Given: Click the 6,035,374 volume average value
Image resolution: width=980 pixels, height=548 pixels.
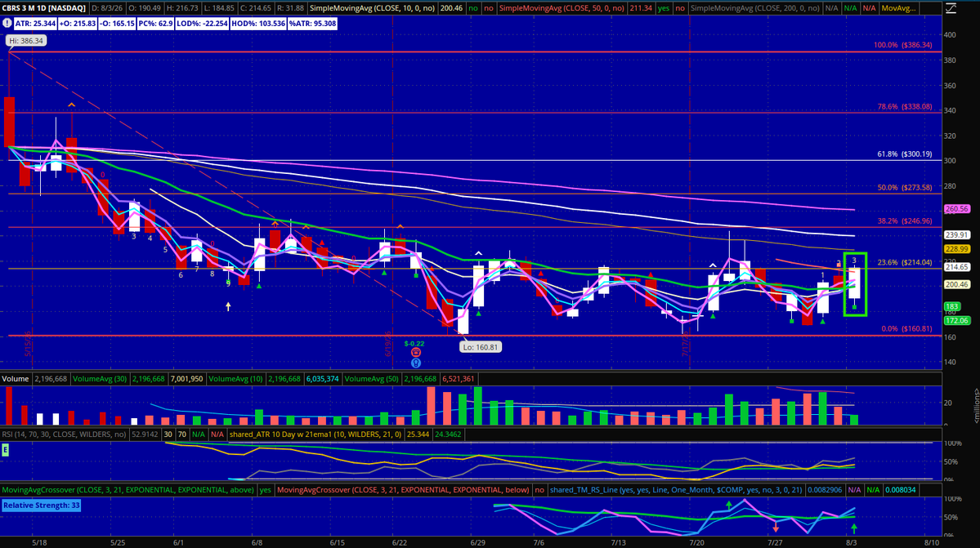Looking at the screenshot, I should click(322, 379).
